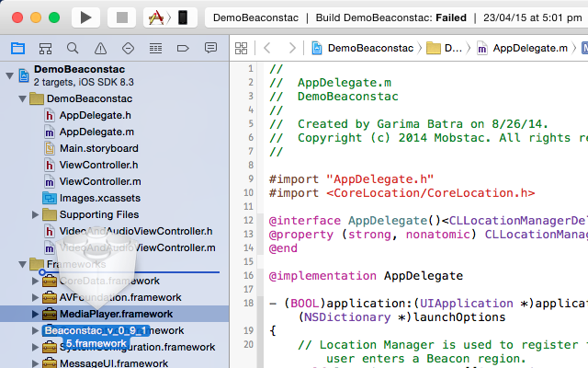Open the Issue navigator warning triangle
Screen dimensions: 588x368
(100, 48)
